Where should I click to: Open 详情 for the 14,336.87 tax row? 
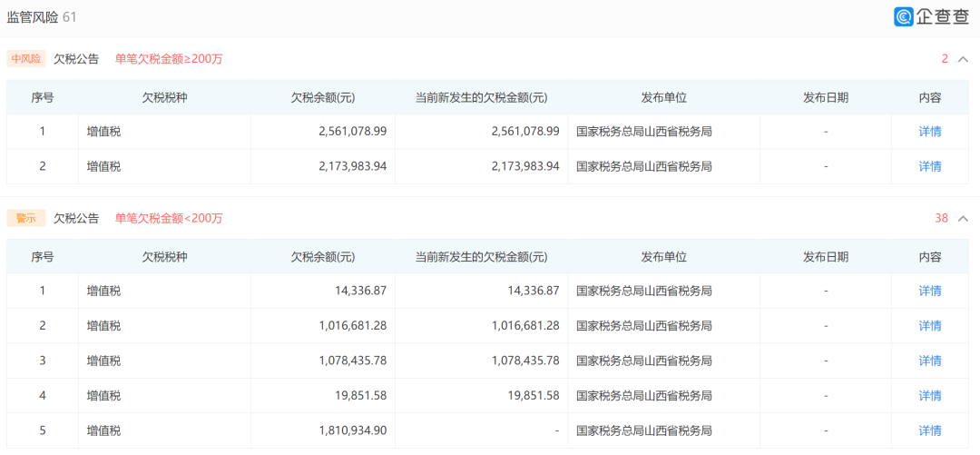click(x=930, y=291)
